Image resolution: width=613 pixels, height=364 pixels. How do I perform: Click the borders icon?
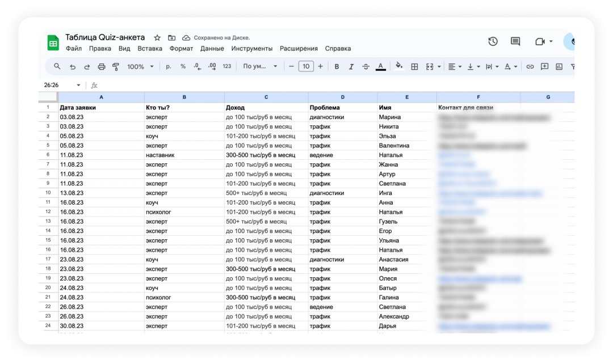414,67
